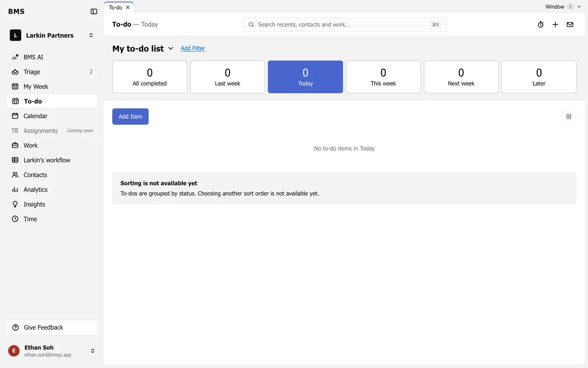The width and height of the screenshot is (588, 368).
Task: Click the "Sorting is not available yet" heading
Action: 159,183
